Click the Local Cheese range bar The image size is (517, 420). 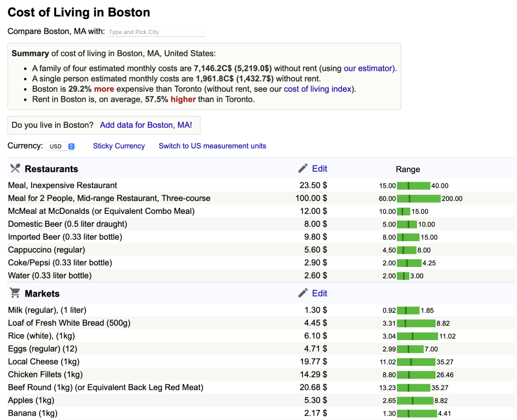tap(416, 362)
